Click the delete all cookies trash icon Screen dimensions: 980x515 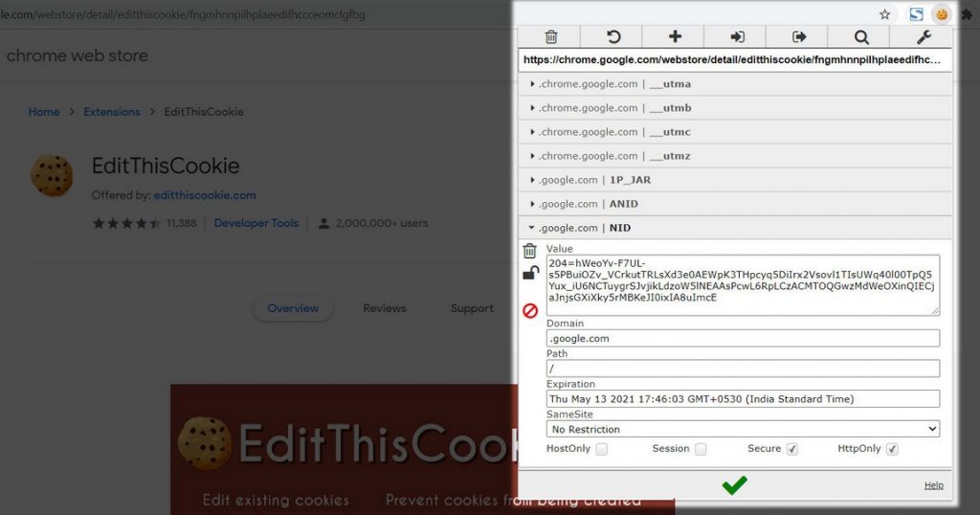pos(551,36)
